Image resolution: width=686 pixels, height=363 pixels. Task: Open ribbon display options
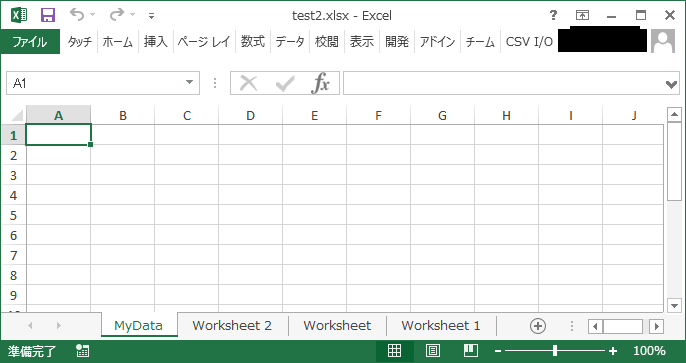(x=582, y=16)
